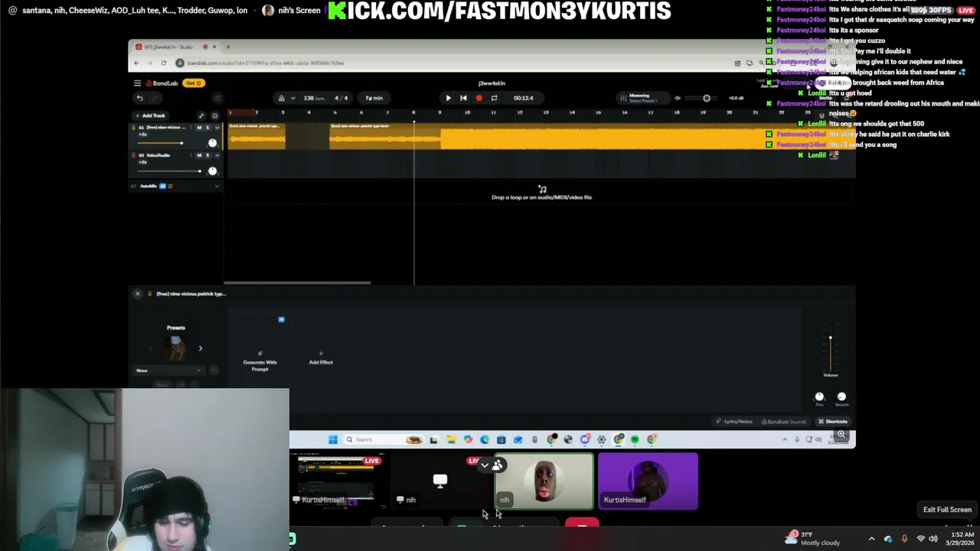Return playhead to the start

click(x=463, y=98)
